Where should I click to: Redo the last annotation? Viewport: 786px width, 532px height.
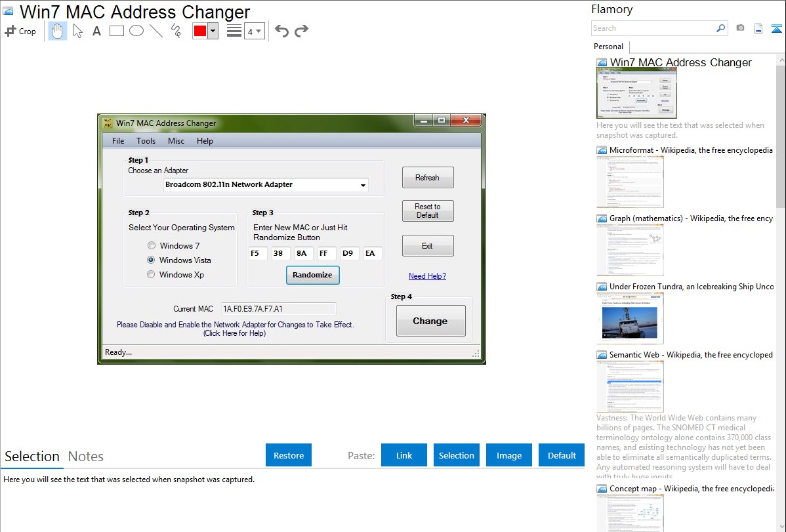click(x=301, y=31)
